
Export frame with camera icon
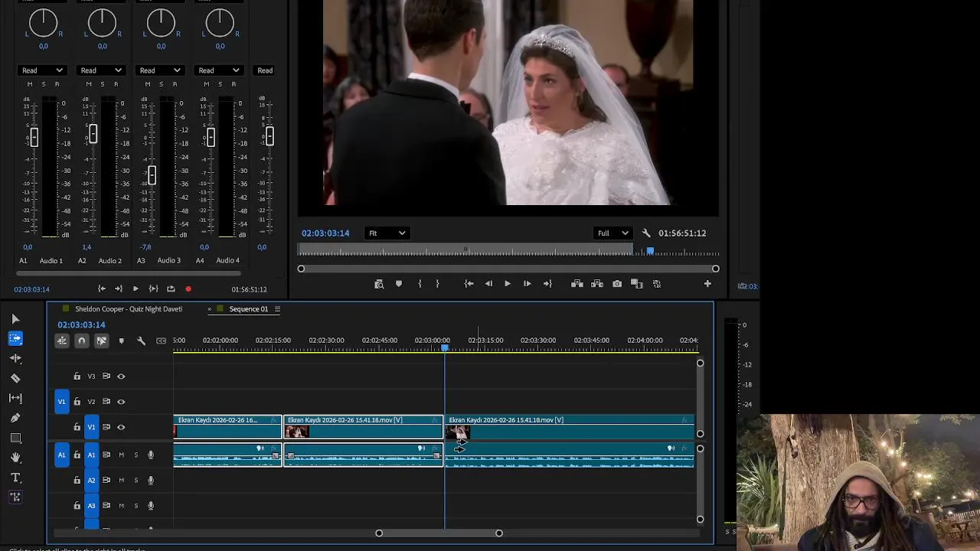(617, 284)
